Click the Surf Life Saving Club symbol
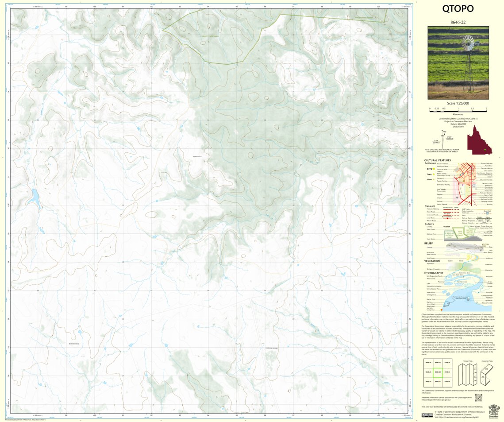This screenshot has width=504, height=422. tap(442, 310)
